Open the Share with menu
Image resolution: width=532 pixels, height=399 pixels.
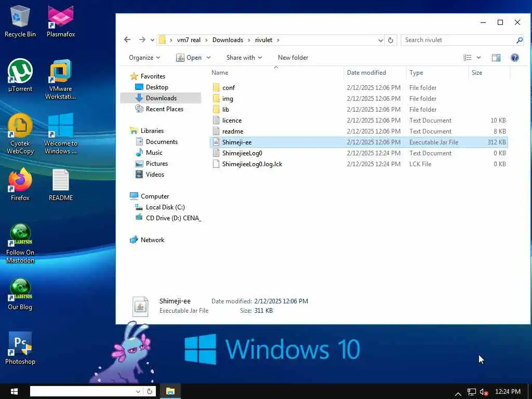coord(244,58)
